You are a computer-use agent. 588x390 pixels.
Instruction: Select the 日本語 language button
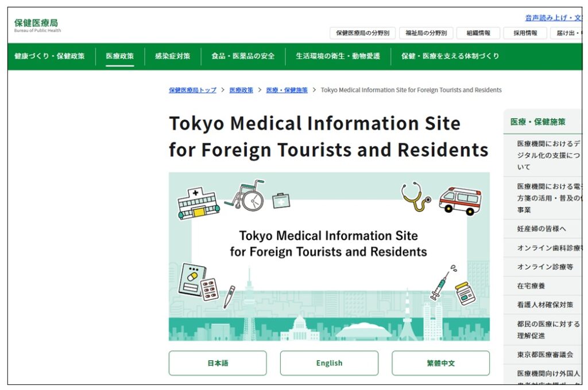point(218,363)
